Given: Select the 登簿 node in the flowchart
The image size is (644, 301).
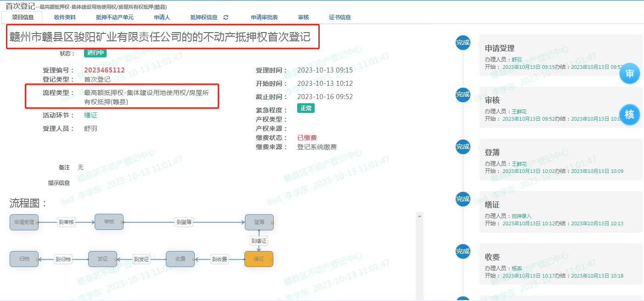Looking at the screenshot, I should tap(259, 222).
